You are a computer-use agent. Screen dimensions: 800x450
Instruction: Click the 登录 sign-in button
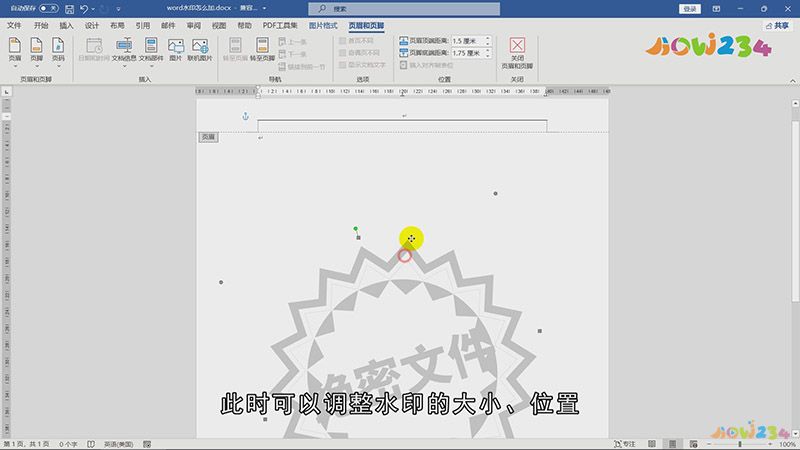click(x=690, y=9)
